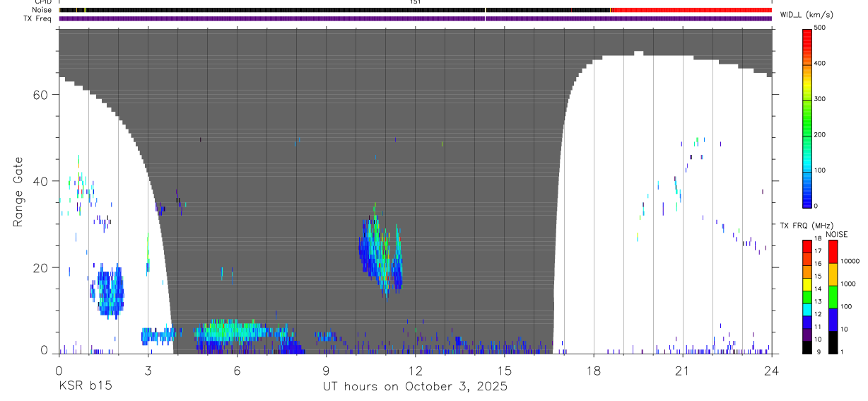Click the '400' label on the WID colorbar
This screenshot has height=401, width=868.
click(820, 64)
